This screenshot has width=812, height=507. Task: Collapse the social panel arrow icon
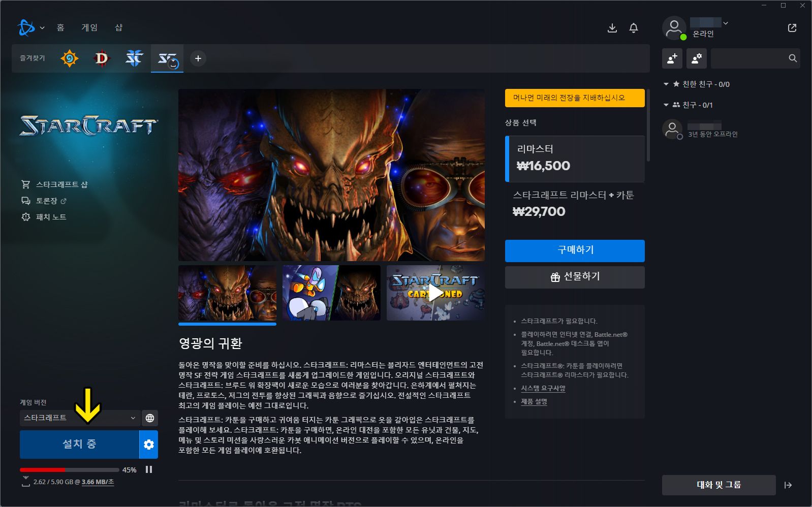(x=788, y=485)
